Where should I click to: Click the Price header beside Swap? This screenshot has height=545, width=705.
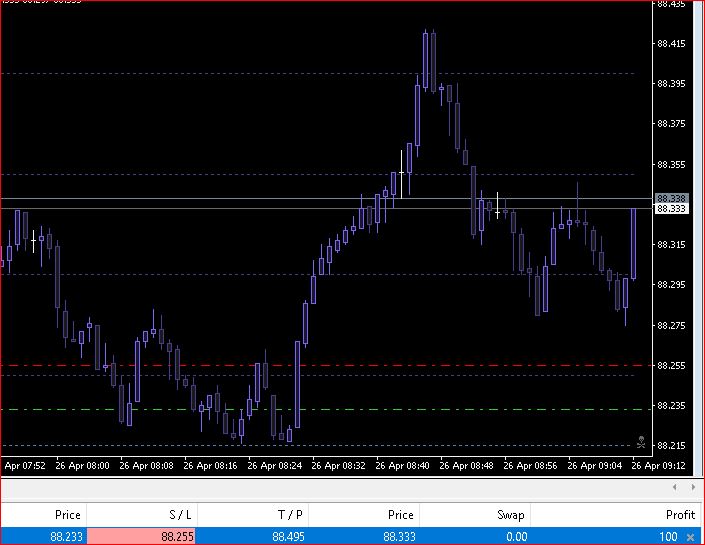pyautogui.click(x=401, y=515)
